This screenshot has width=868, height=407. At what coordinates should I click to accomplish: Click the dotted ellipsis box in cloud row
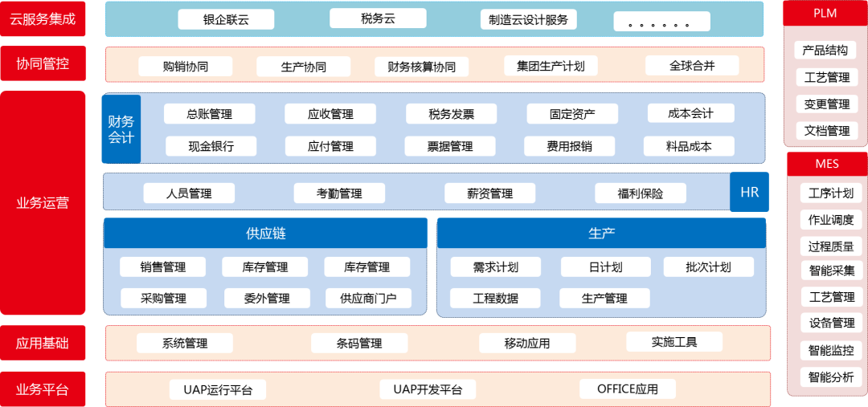pos(662,22)
